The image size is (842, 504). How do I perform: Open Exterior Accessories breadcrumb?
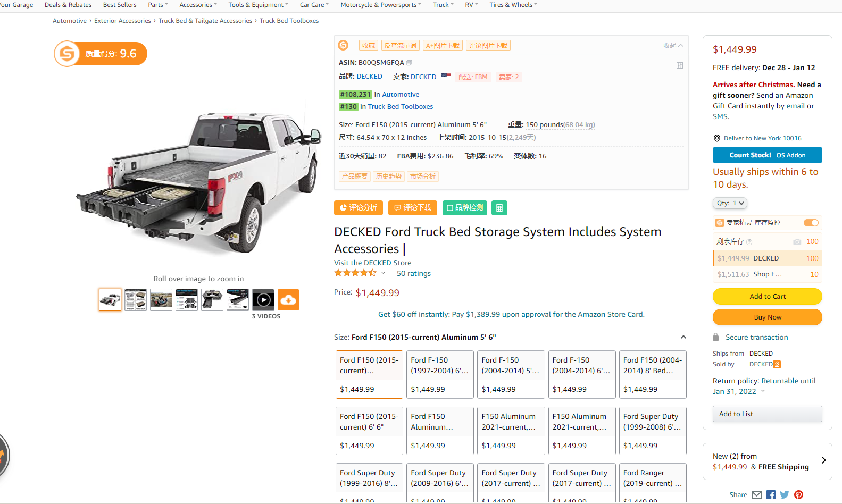122,21
